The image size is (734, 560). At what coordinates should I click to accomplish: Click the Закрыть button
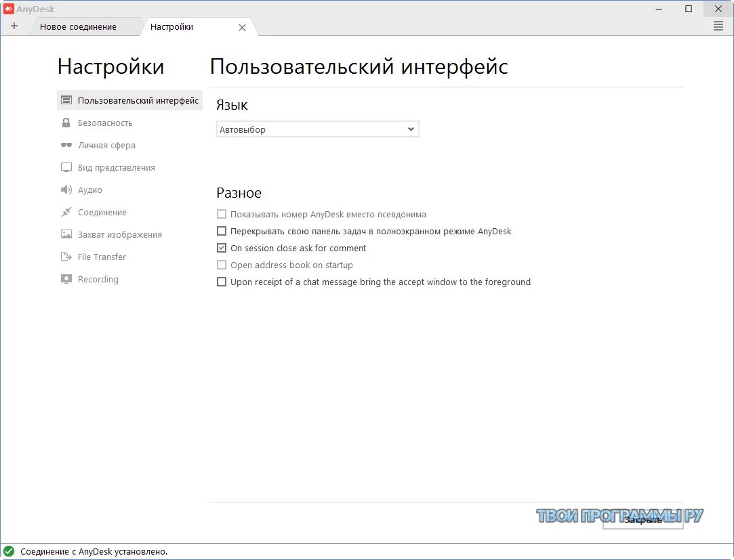[642, 520]
